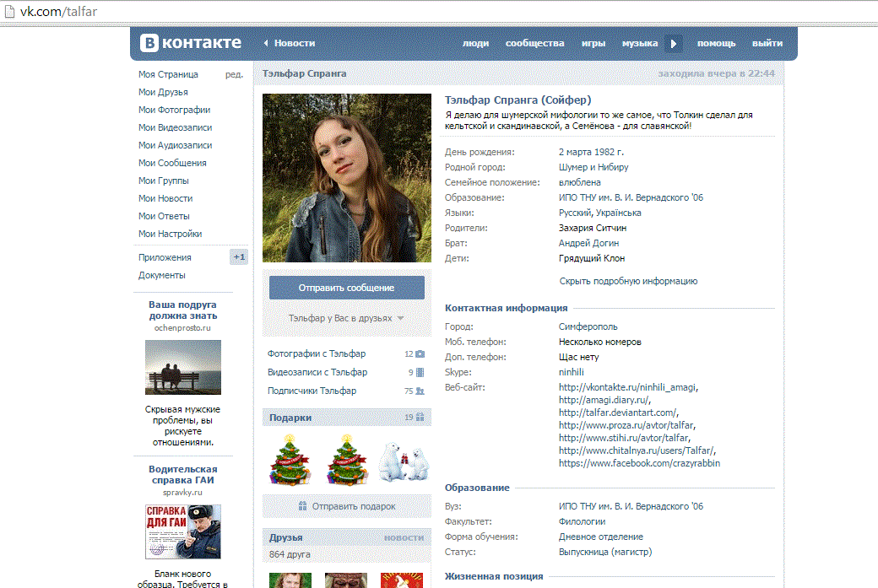This screenshot has width=878, height=588.
Task: Click brother Андрей Догин link
Action: pyautogui.click(x=588, y=243)
